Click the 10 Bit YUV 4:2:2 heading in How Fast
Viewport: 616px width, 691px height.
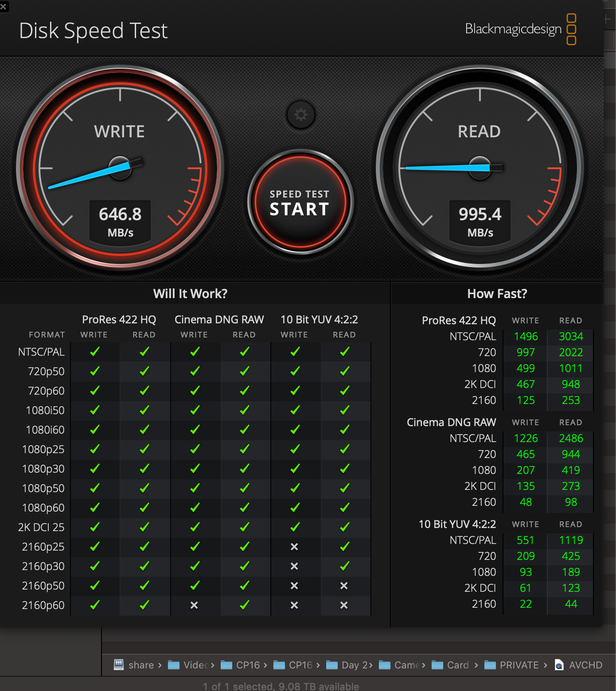tap(457, 524)
